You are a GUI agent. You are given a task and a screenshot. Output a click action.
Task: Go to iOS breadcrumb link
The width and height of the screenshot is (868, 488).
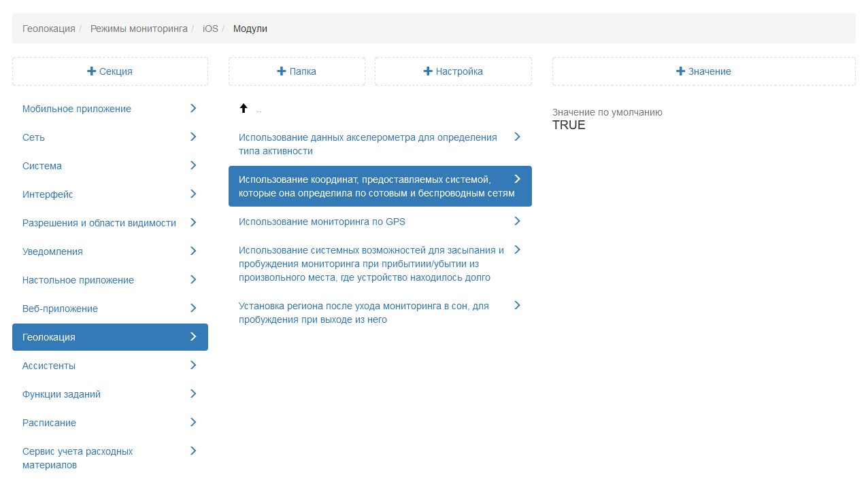point(210,29)
